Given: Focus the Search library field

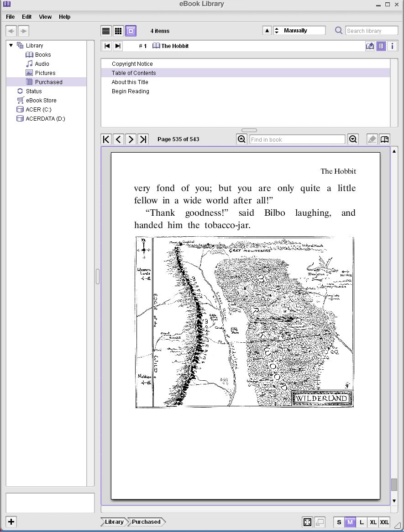Looking at the screenshot, I should (x=372, y=31).
